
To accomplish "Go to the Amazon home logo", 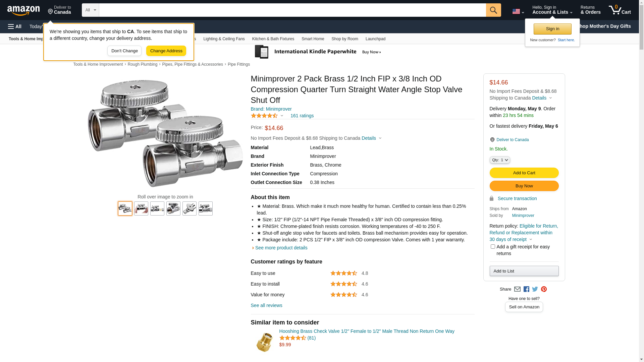I will [23, 10].
